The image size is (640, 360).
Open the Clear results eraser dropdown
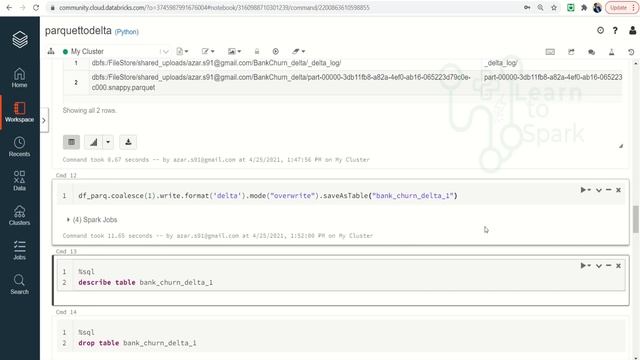tap(298, 51)
